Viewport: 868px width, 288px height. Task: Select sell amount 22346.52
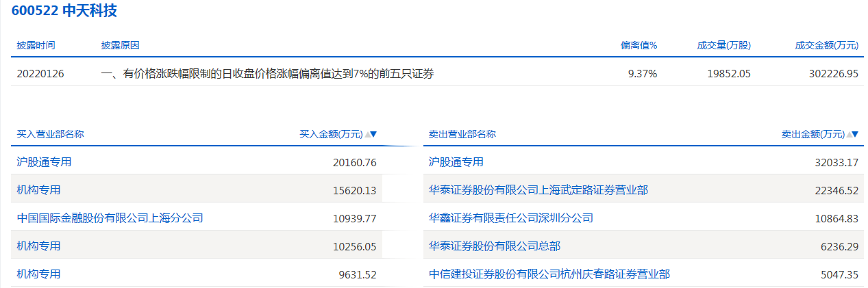tap(836, 191)
